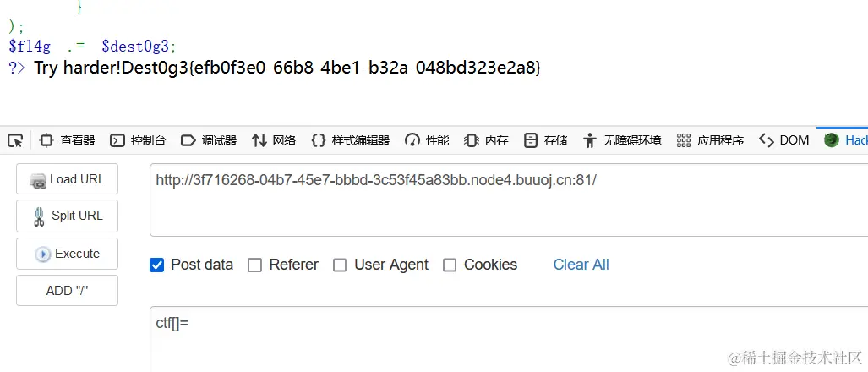
Task: Open the Inspector (查看器) tab
Action: [x=68, y=140]
